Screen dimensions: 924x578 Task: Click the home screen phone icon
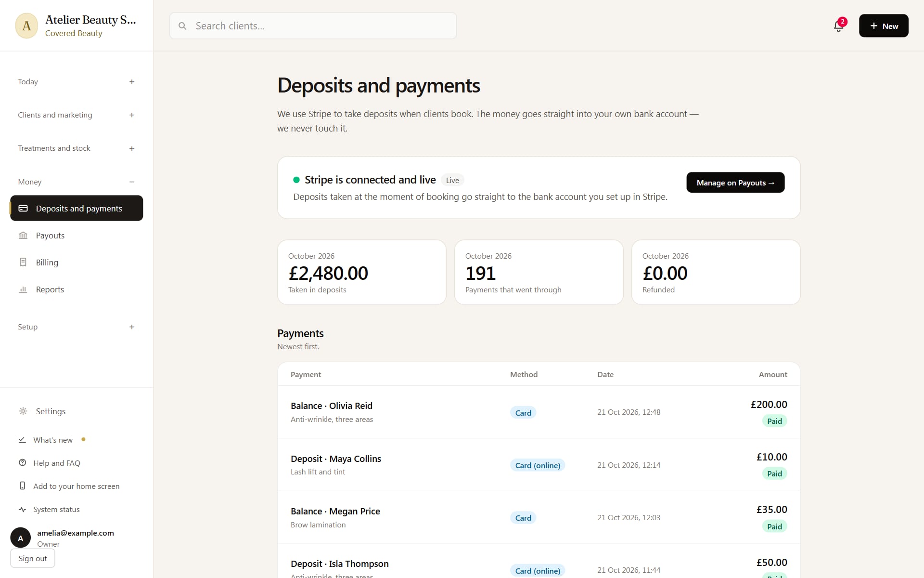point(22,486)
